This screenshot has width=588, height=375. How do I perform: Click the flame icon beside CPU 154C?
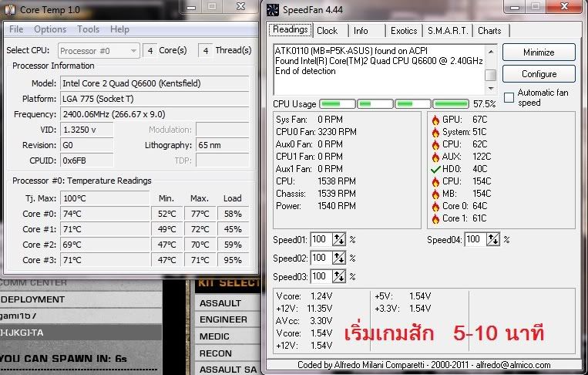click(x=435, y=181)
